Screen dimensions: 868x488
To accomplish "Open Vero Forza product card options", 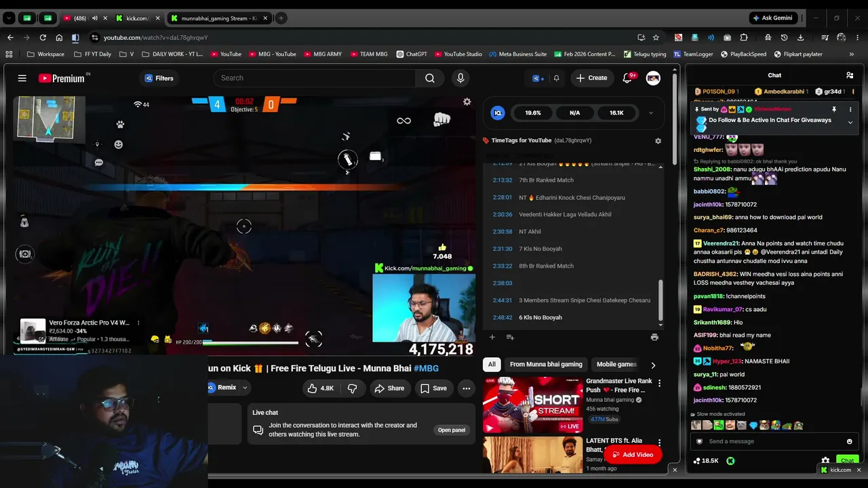I will coord(138,323).
